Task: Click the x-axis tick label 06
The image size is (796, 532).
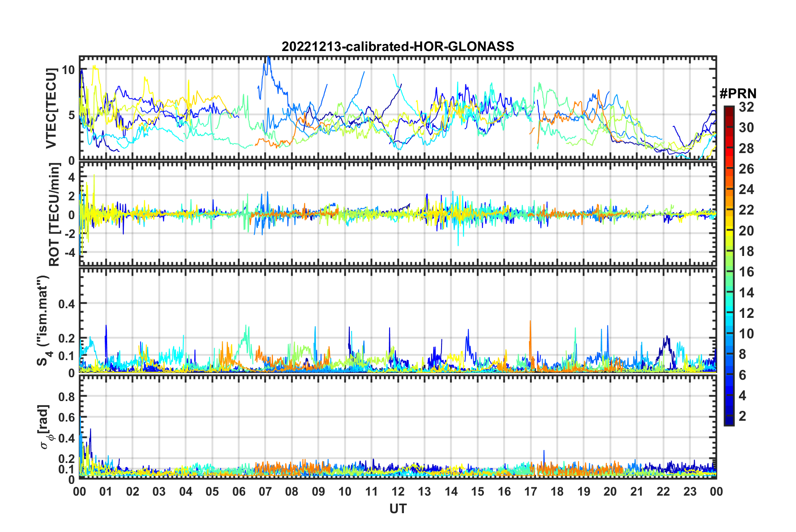Action: [x=239, y=491]
